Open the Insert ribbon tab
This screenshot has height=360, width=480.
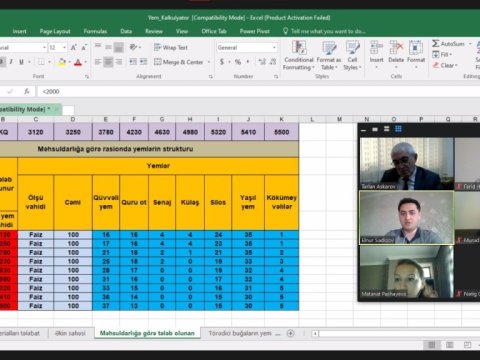(x=19, y=31)
